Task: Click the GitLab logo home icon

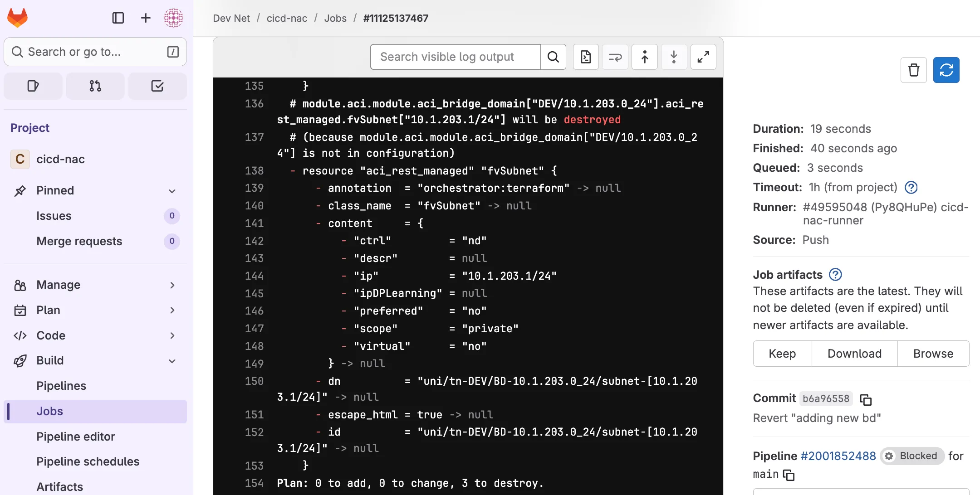Action: (x=18, y=18)
